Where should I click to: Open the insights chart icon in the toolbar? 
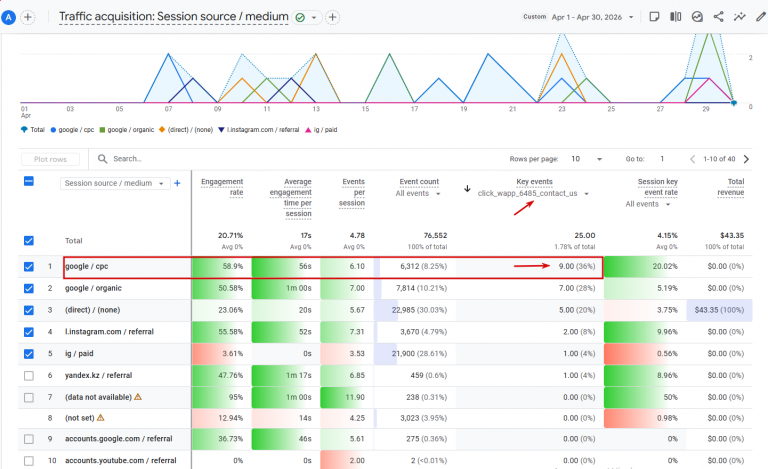click(697, 17)
